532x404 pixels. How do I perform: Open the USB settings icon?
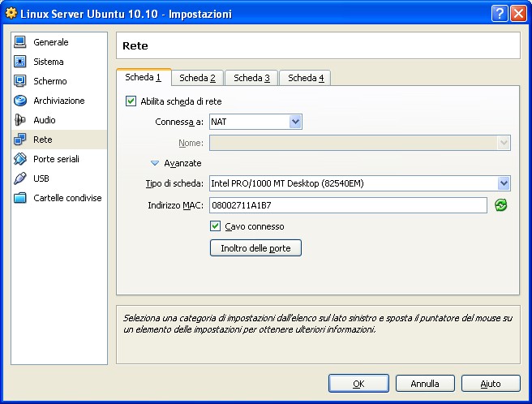[x=20, y=178]
